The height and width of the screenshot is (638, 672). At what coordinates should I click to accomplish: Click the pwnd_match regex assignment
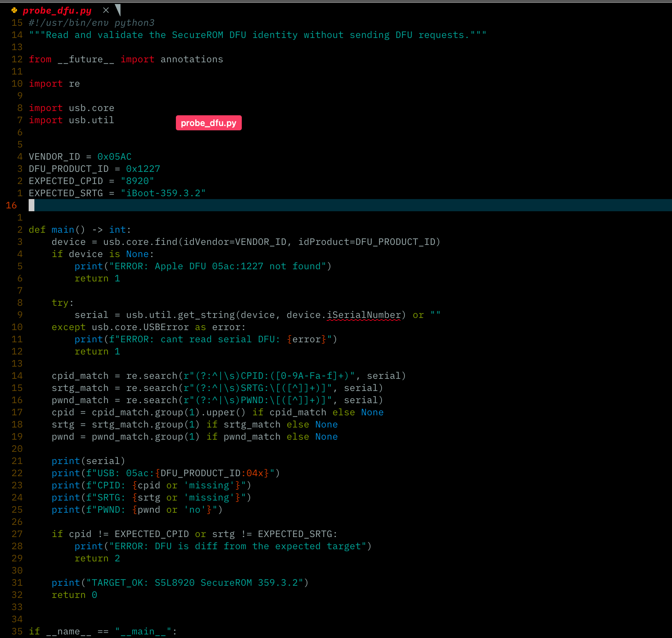[217, 400]
